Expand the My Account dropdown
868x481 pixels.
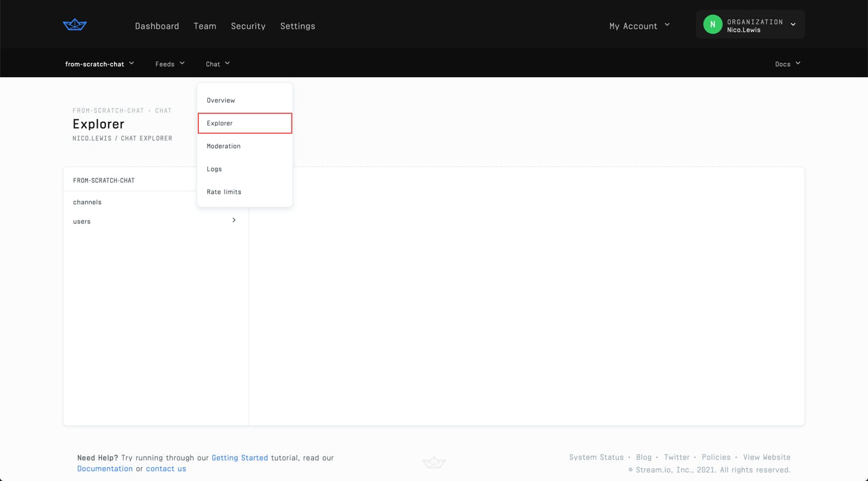point(640,26)
